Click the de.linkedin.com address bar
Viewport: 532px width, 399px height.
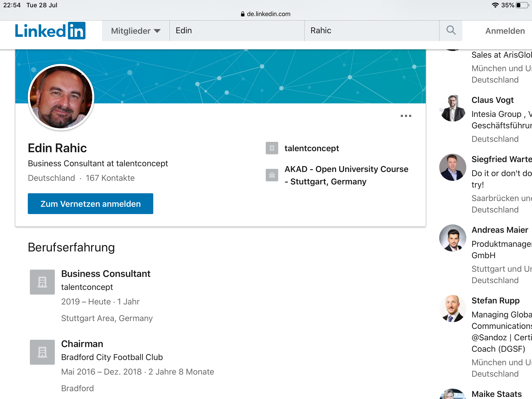coord(265,14)
